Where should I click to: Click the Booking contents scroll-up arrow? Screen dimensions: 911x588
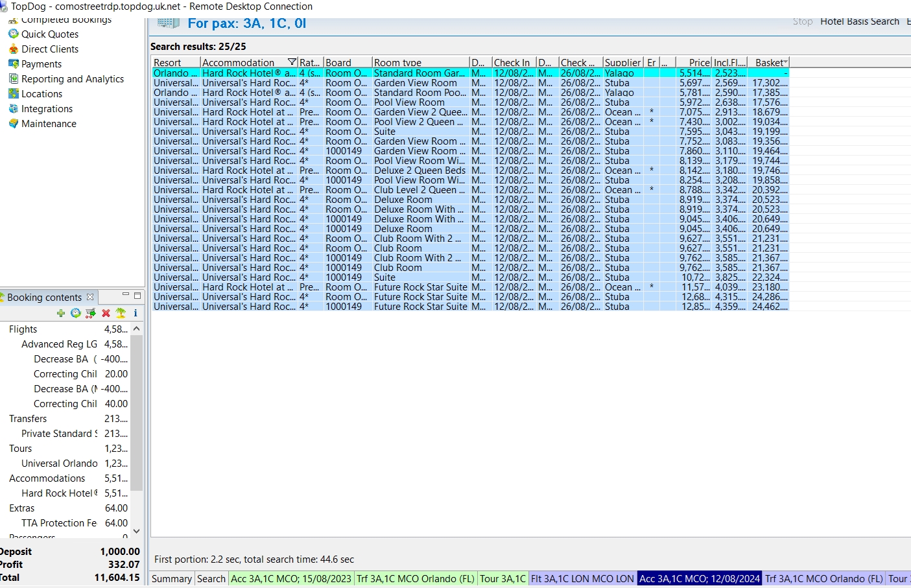(x=136, y=329)
